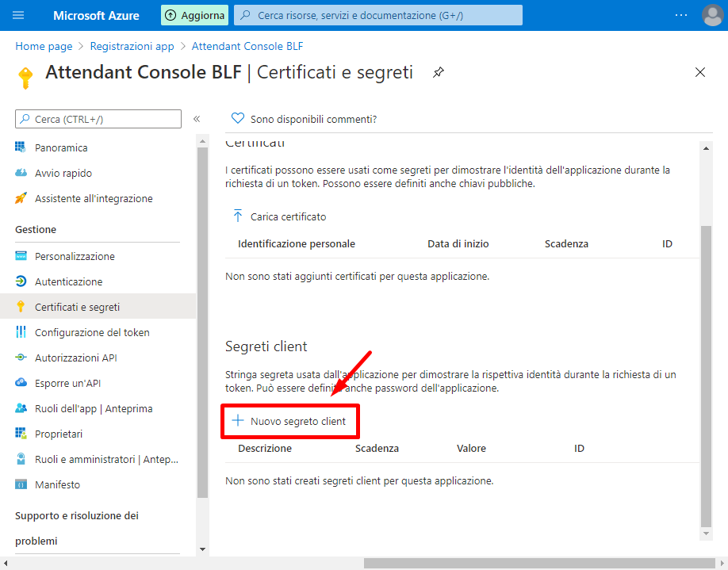Click the Ruoli e amministratori icon
728x570 pixels.
[21, 458]
